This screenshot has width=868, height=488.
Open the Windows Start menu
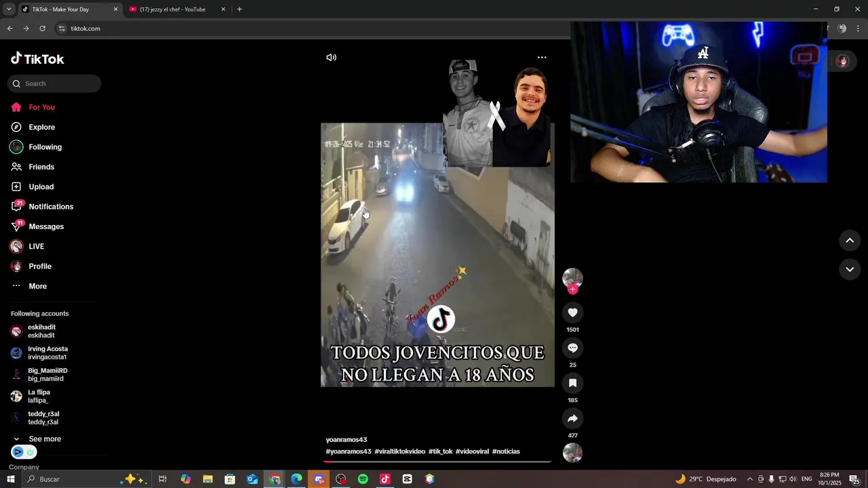click(11, 479)
